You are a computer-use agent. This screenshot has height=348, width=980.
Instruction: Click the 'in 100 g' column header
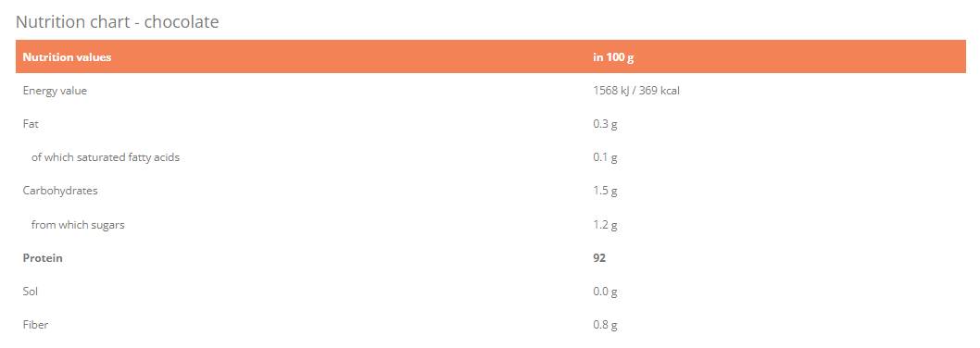tap(613, 56)
